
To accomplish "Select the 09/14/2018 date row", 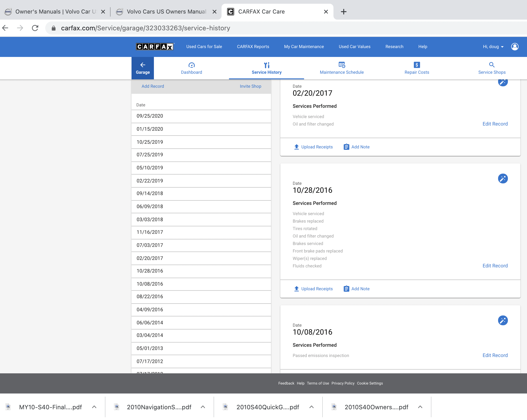I will coord(201,193).
